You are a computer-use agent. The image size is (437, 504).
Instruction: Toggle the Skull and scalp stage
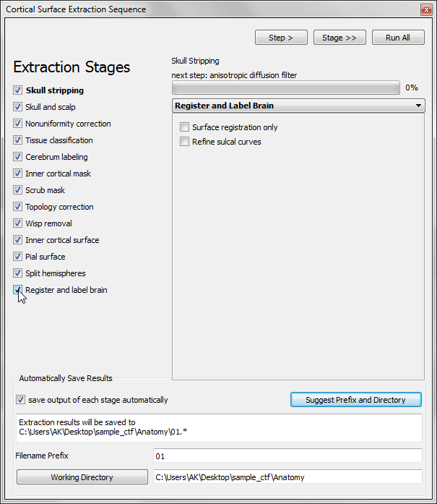click(x=18, y=107)
